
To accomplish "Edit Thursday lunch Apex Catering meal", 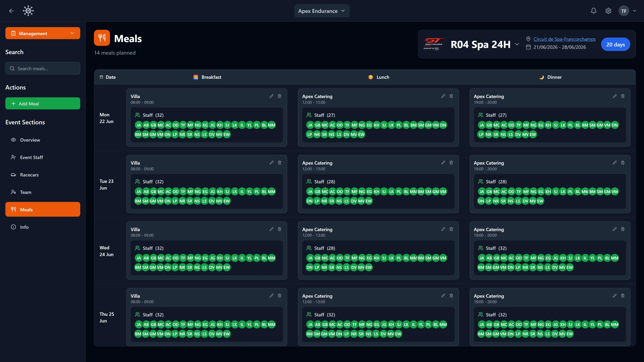I will pos(443,295).
